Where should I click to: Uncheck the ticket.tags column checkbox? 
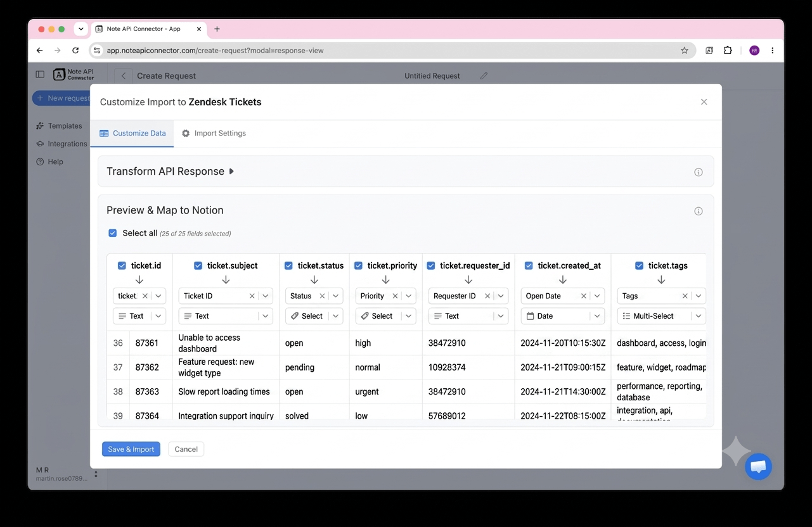[640, 265]
